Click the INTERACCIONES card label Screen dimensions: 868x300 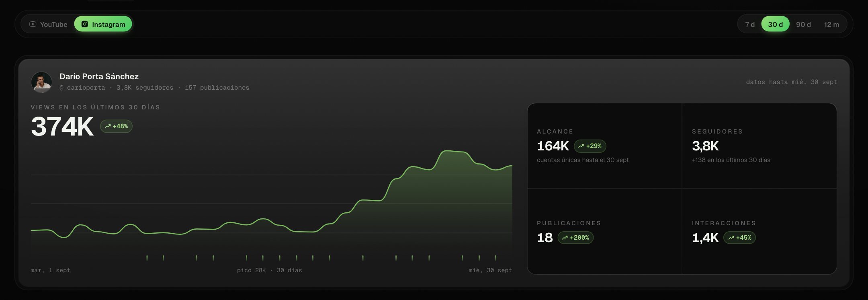click(724, 223)
